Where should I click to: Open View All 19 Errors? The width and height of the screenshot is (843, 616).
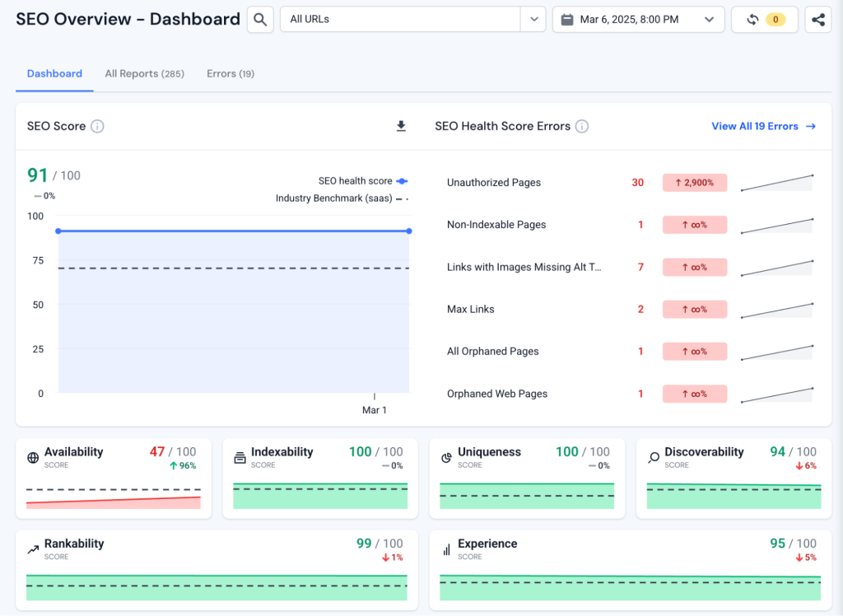click(762, 126)
